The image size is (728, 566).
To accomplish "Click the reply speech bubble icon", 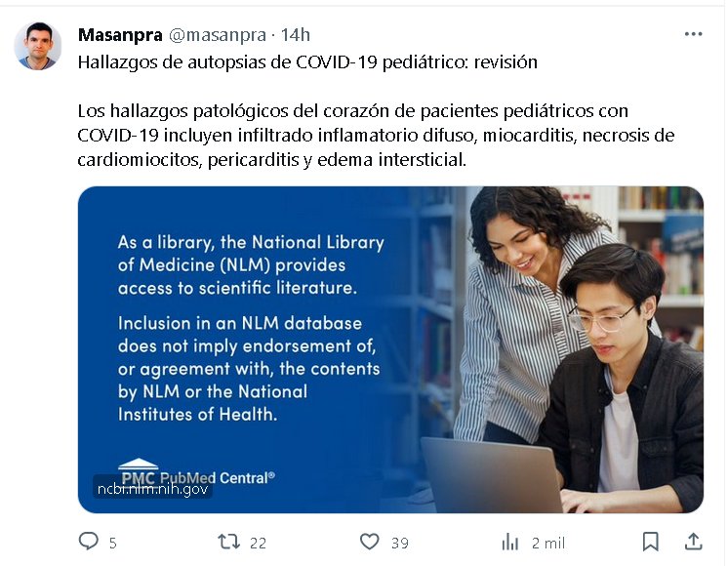I will pyautogui.click(x=88, y=541).
